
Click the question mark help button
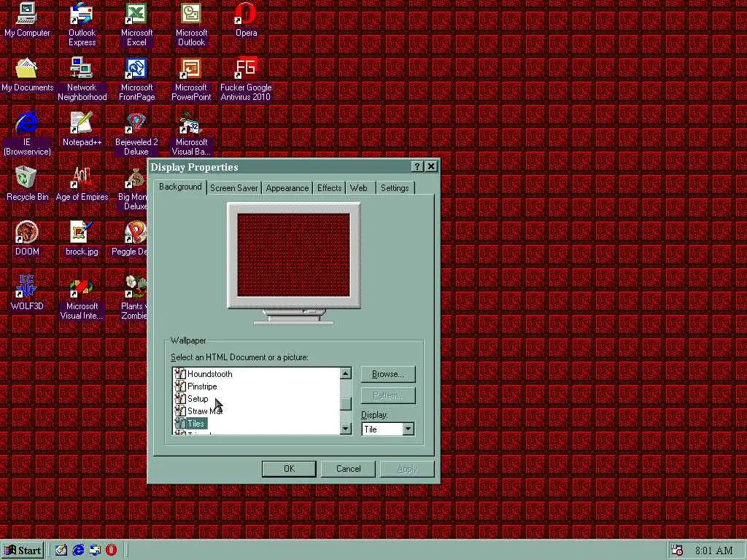417,166
